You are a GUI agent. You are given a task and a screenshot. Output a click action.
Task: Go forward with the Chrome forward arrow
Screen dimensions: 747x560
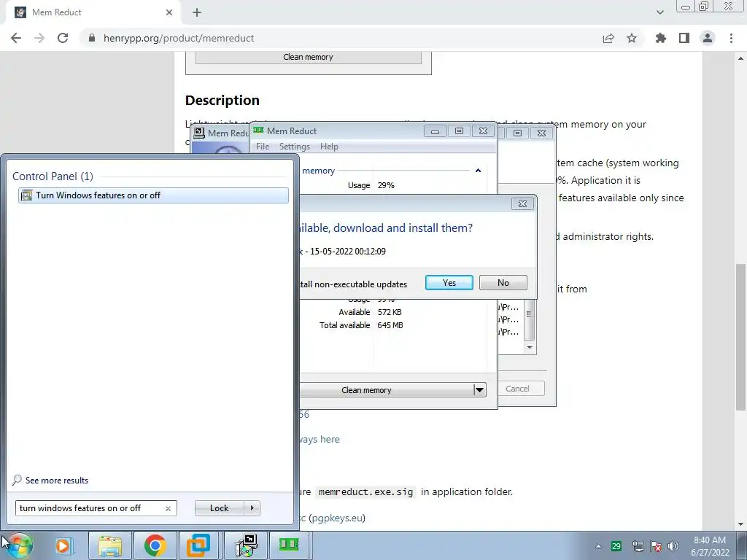39,38
